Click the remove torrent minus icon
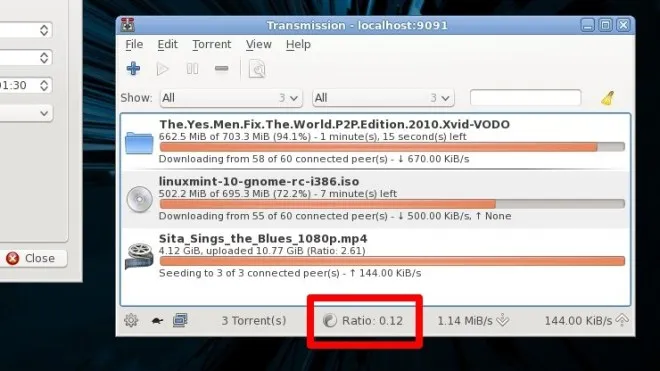Image resolution: width=660 pixels, height=371 pixels. (x=221, y=68)
